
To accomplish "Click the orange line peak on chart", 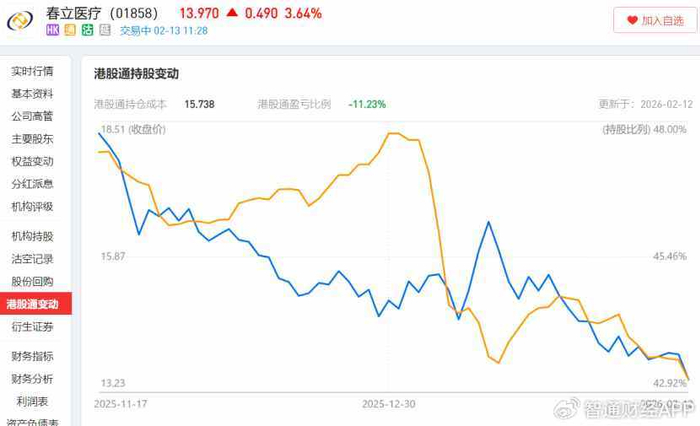I will [x=393, y=133].
